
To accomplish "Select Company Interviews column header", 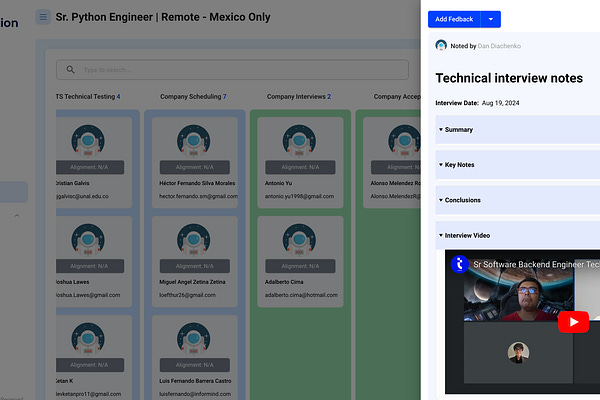I will 299,96.
